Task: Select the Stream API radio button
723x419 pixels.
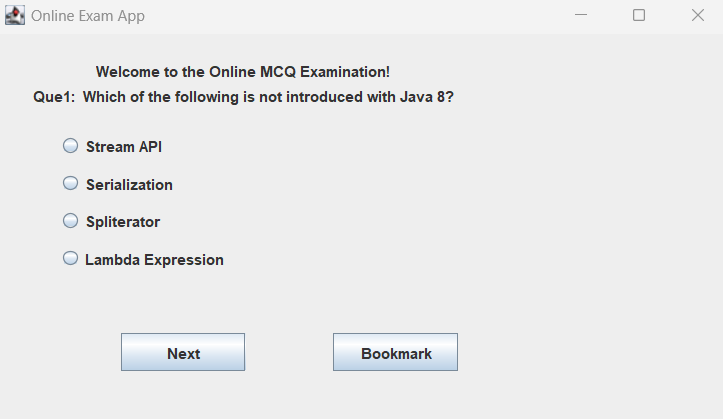Action: click(x=70, y=146)
